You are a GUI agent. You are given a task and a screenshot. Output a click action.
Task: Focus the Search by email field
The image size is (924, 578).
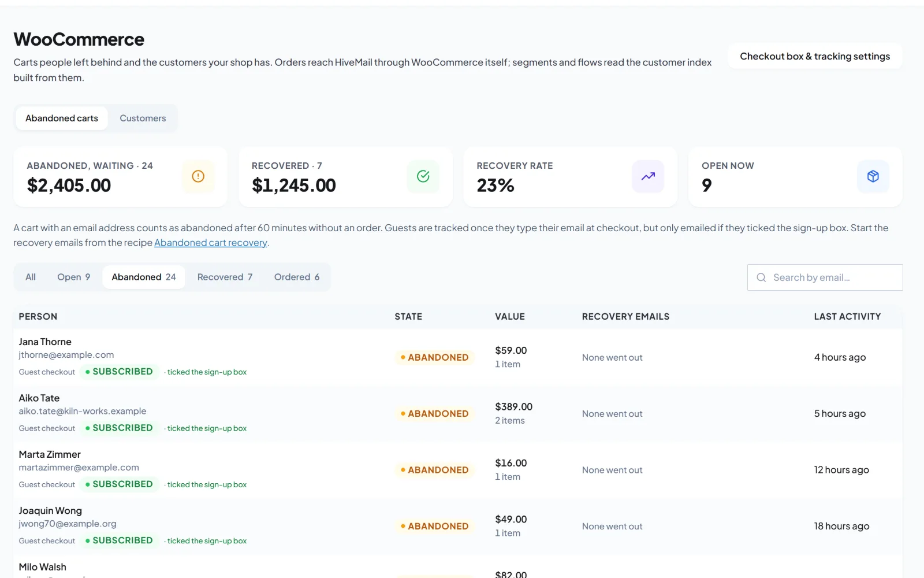[825, 277]
